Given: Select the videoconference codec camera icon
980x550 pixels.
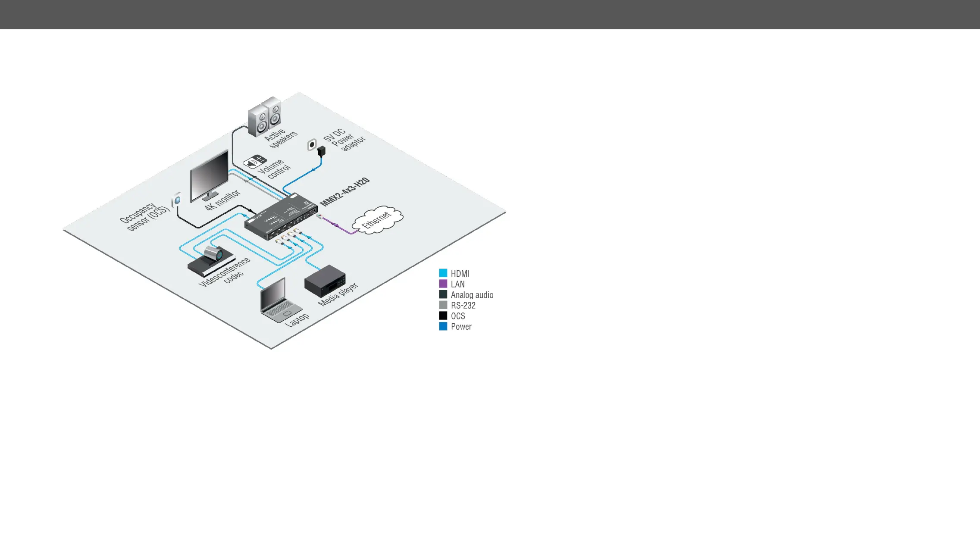Looking at the screenshot, I should 211,261.
